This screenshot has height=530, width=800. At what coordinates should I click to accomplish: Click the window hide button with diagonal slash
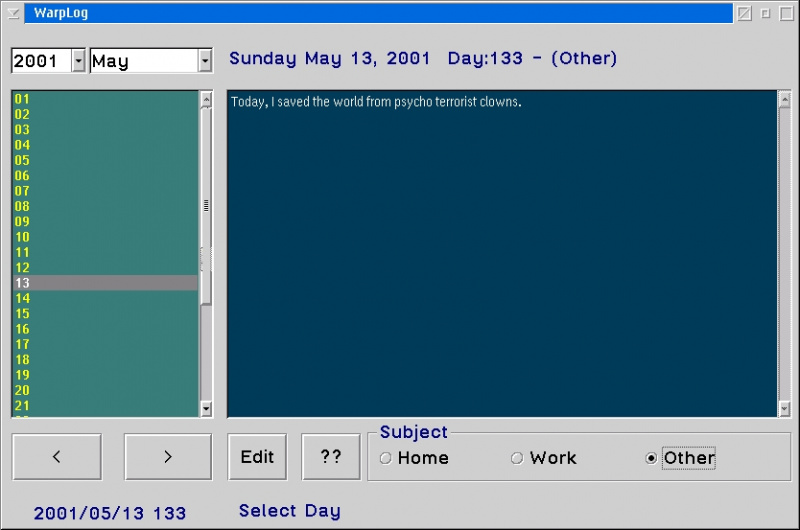click(744, 13)
